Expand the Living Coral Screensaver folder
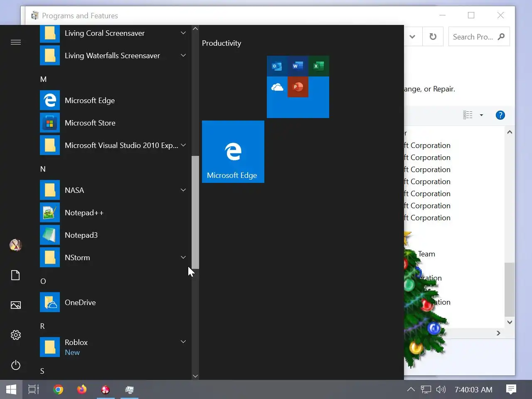 183,33
